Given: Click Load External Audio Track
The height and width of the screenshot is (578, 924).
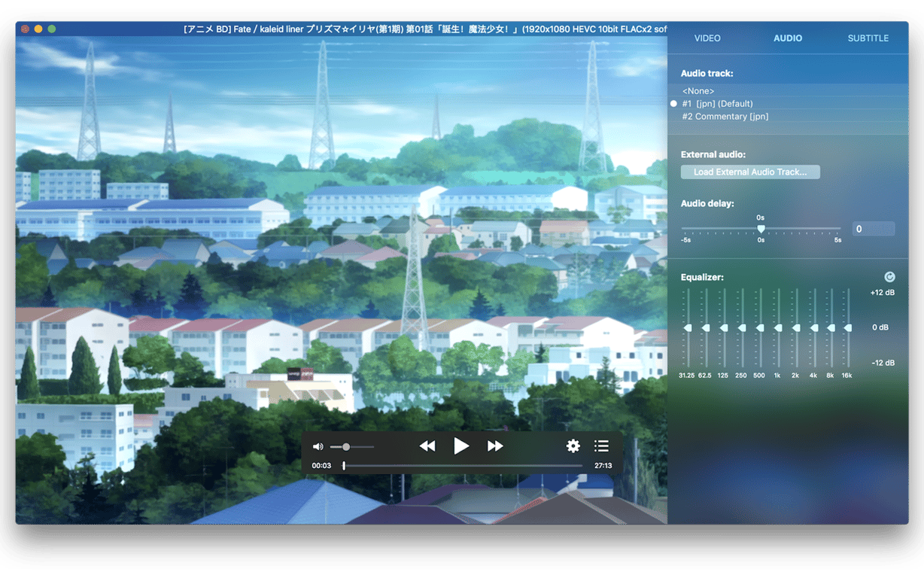Looking at the screenshot, I should 749,172.
